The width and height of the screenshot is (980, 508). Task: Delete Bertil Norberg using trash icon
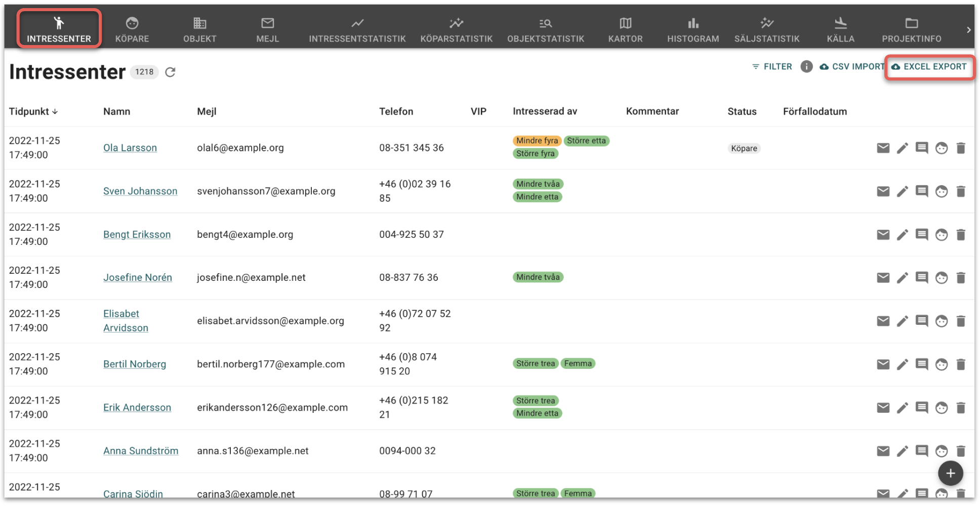[x=960, y=364]
